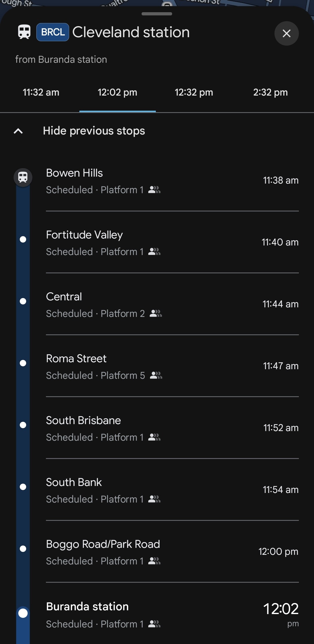314x644 pixels.
Task: Switch to the 11:32 am departure tab
Action: coord(41,92)
